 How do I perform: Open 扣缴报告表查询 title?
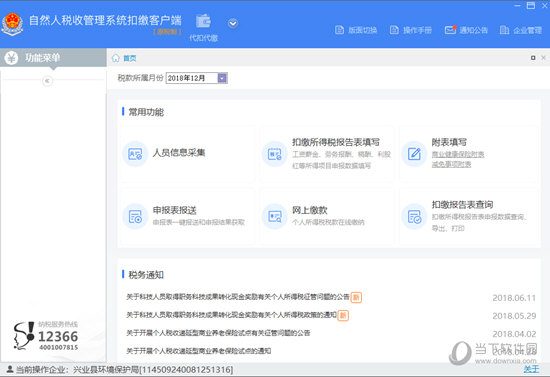click(462, 204)
